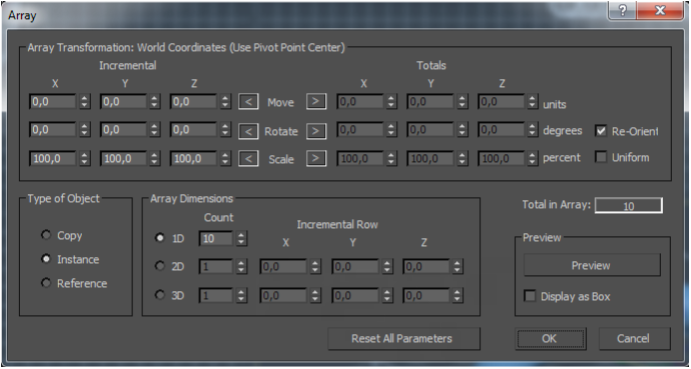This screenshot has width=691, height=369.
Task: Click the spinner for Incremental Move Y
Action: pos(154,102)
